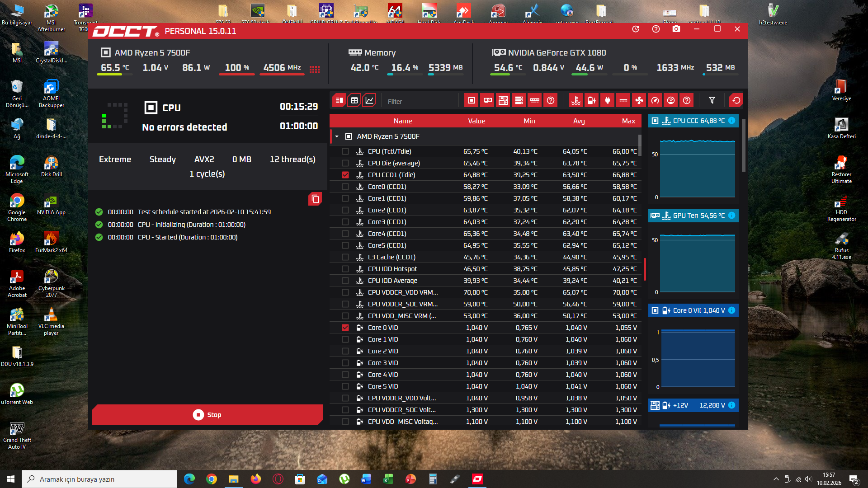Toggle the temperature sensor filter icon
This screenshot has width=868, height=488.
(576, 100)
